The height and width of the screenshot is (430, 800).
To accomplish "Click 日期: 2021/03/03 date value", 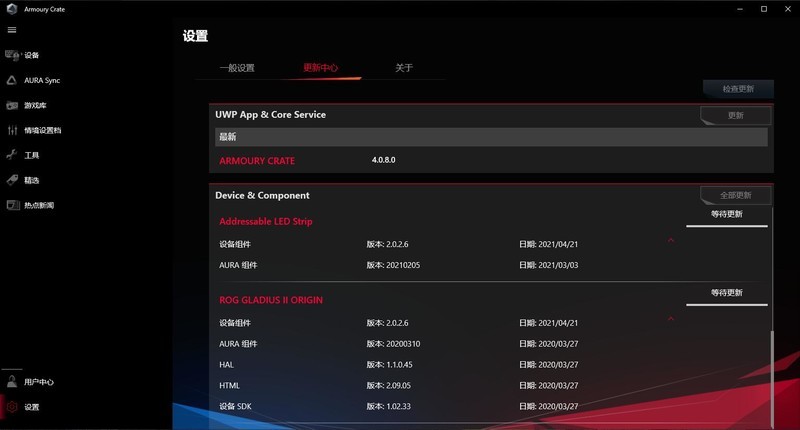I will pyautogui.click(x=548, y=265).
